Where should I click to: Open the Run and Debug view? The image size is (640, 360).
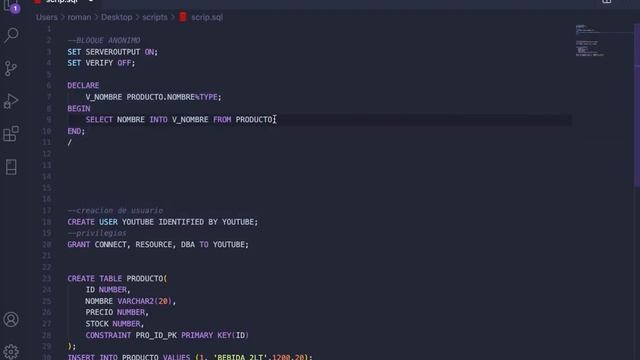tap(11, 101)
